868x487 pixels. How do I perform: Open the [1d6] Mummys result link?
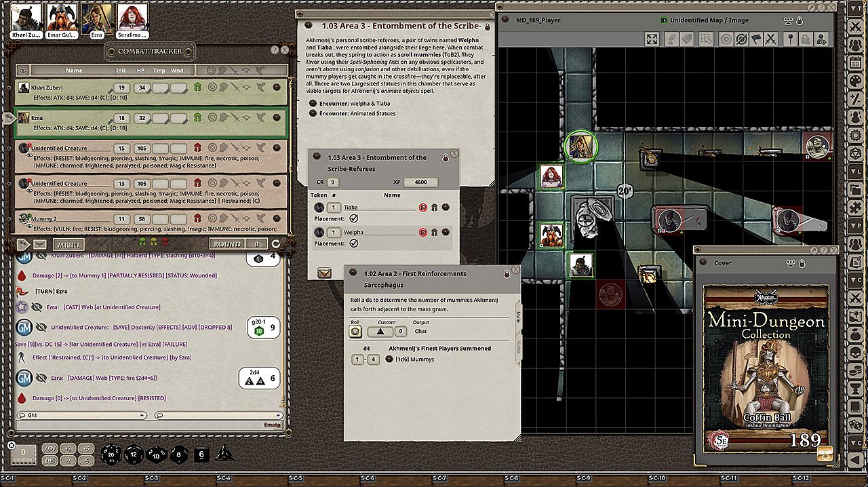point(389,359)
